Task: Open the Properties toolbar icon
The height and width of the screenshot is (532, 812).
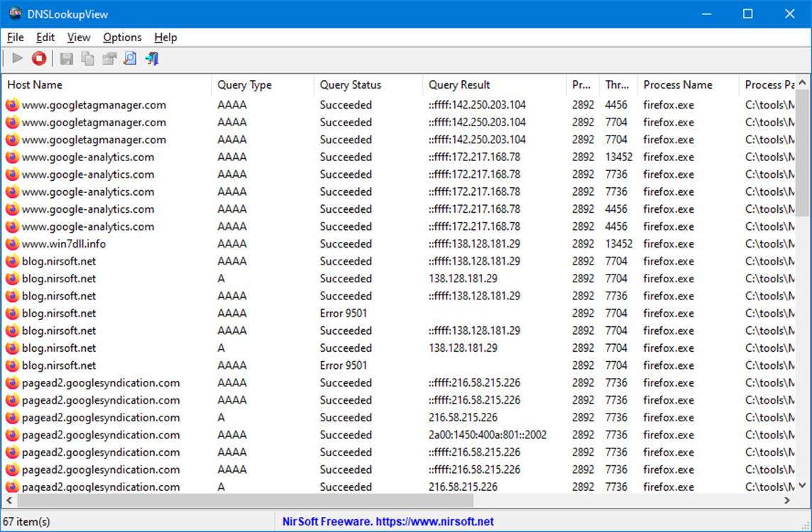Action: [x=109, y=58]
